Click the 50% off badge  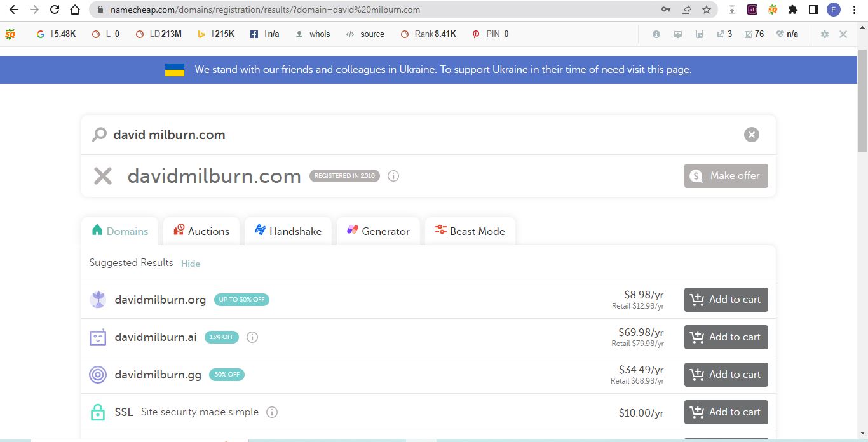[227, 375]
